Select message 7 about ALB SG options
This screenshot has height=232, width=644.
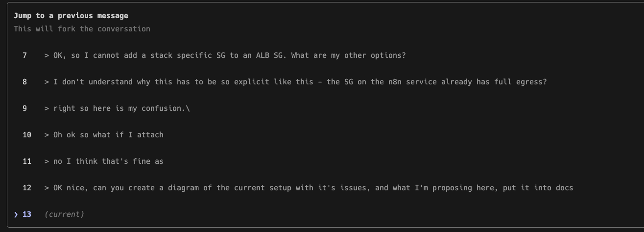[229, 55]
